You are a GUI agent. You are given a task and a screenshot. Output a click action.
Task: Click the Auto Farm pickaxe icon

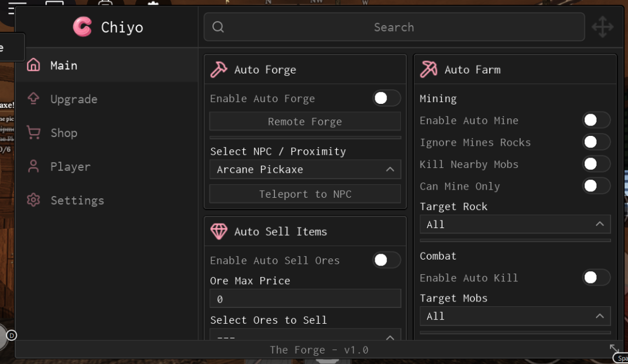point(429,69)
